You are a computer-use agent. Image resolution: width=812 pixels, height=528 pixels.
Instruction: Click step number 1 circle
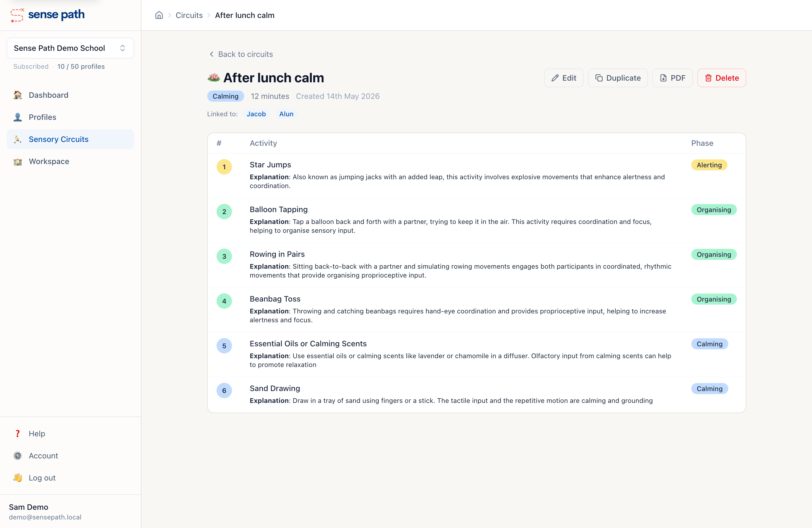click(x=224, y=167)
